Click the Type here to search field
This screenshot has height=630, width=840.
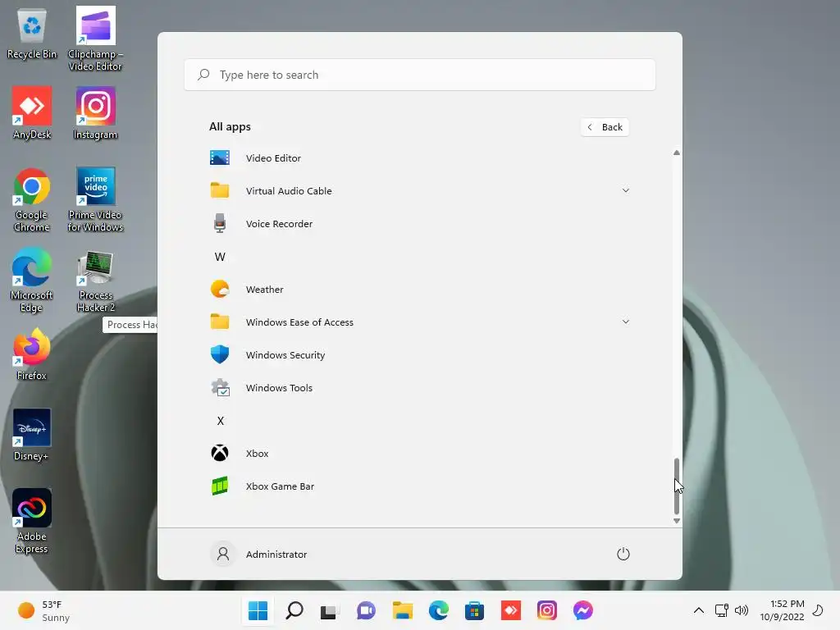(x=419, y=75)
